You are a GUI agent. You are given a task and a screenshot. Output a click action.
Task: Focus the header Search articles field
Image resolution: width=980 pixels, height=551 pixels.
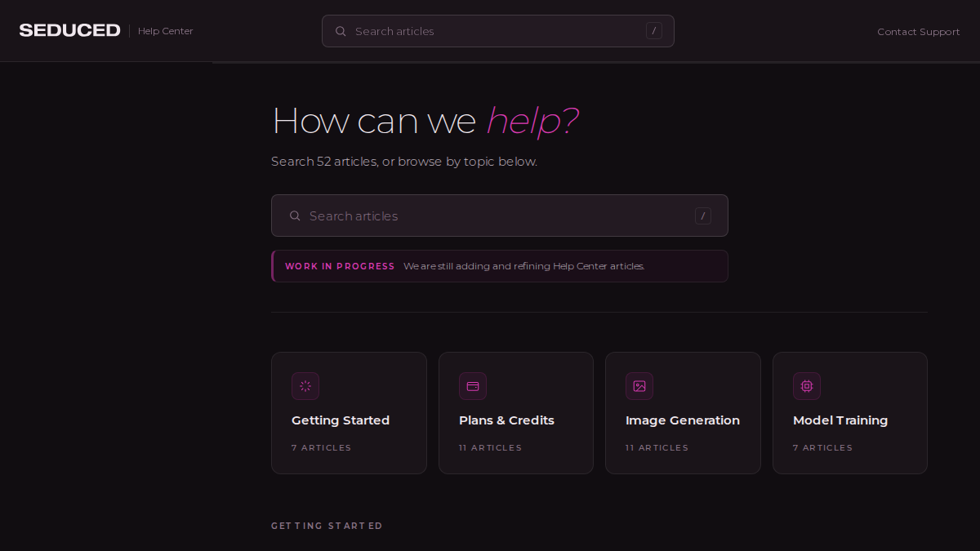(x=498, y=31)
